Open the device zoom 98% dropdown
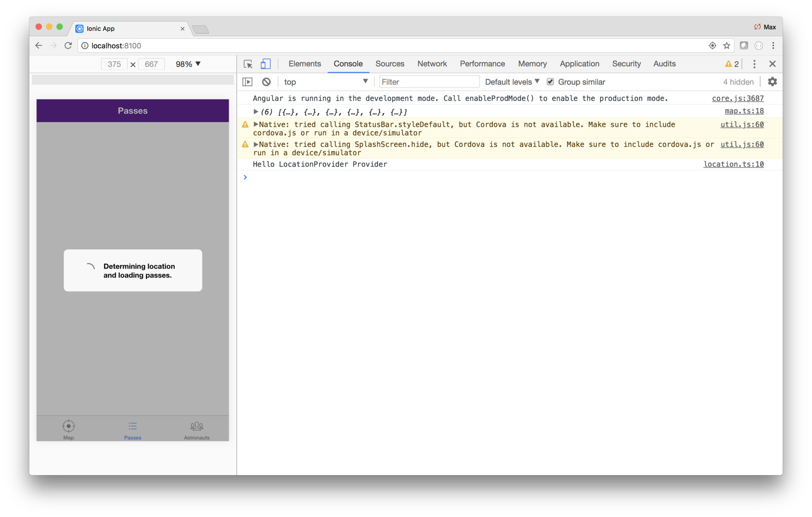Viewport: 812px width, 517px height. pyautogui.click(x=188, y=64)
